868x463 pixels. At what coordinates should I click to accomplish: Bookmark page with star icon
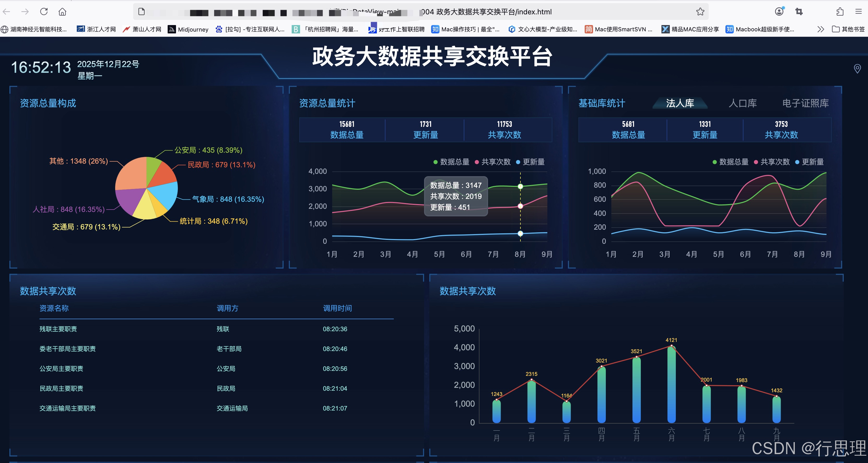click(x=700, y=12)
